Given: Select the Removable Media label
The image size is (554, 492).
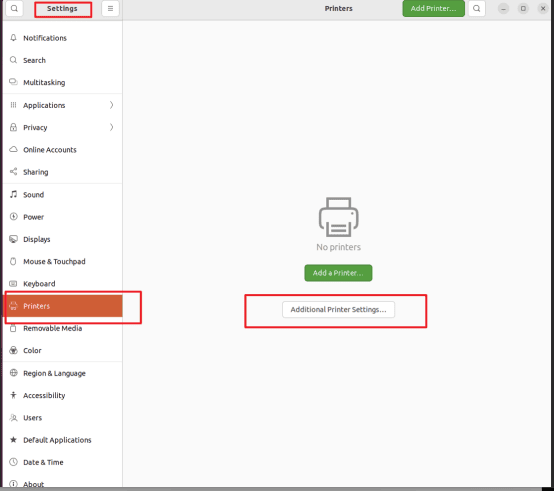Looking at the screenshot, I should pyautogui.click(x=53, y=328).
